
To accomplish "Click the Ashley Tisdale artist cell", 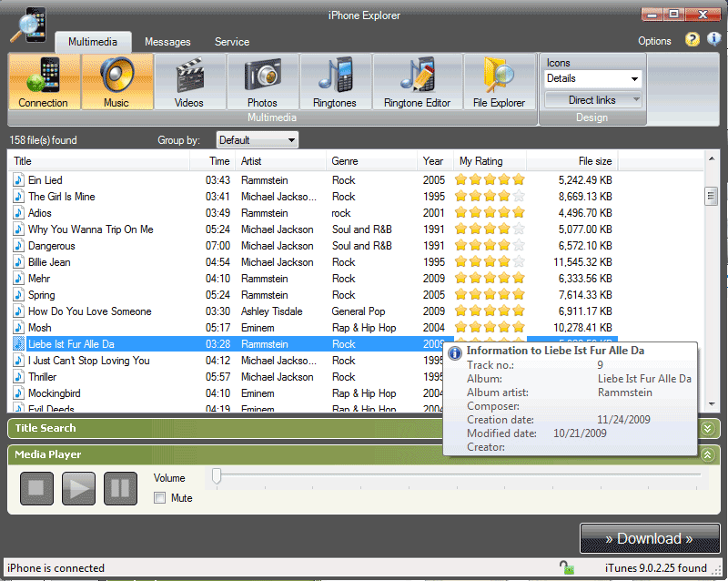I will (271, 311).
